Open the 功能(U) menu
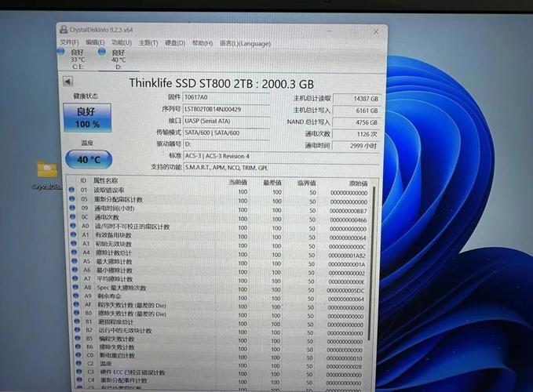The height and width of the screenshot is (392, 533). click(121, 43)
